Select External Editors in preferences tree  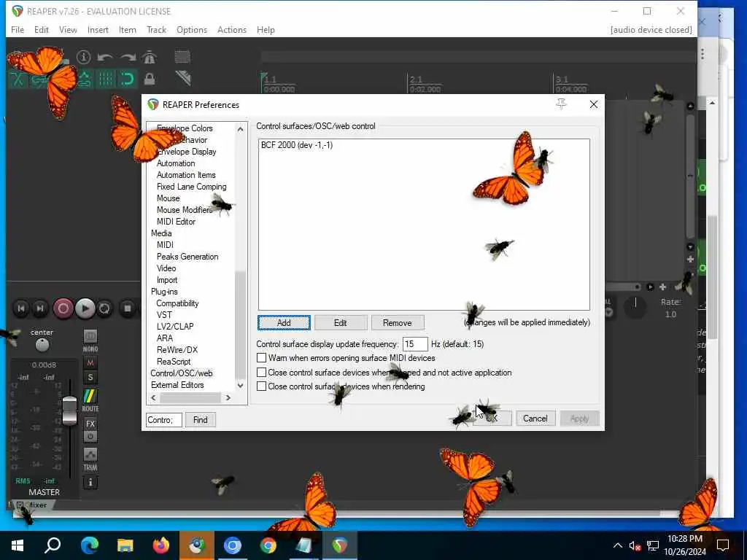(x=177, y=385)
